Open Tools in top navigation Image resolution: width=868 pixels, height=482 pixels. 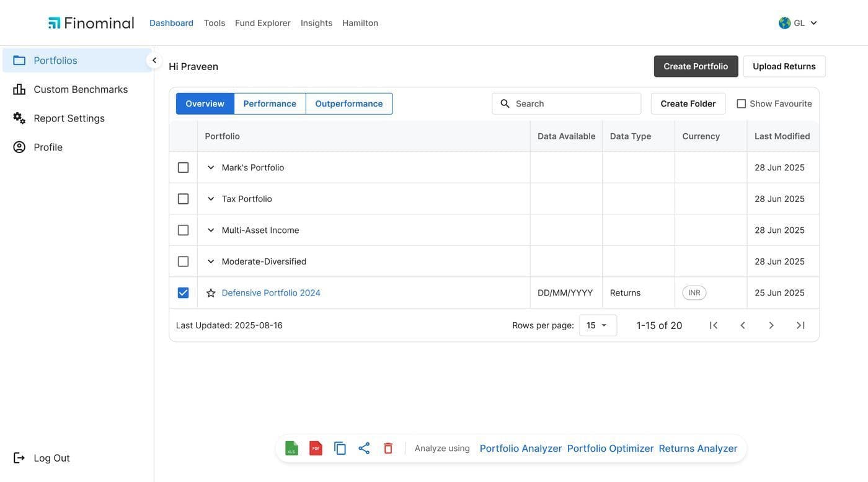tap(215, 23)
